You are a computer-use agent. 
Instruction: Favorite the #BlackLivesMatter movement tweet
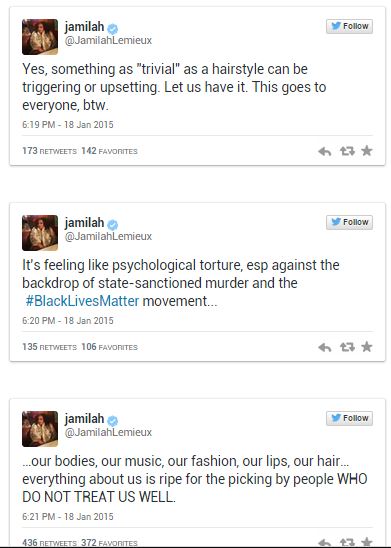tap(367, 347)
